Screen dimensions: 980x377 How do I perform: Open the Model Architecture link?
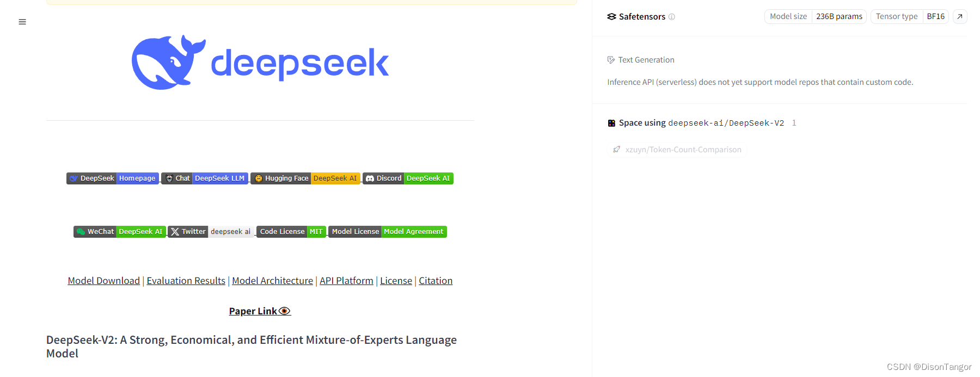pyautogui.click(x=272, y=281)
